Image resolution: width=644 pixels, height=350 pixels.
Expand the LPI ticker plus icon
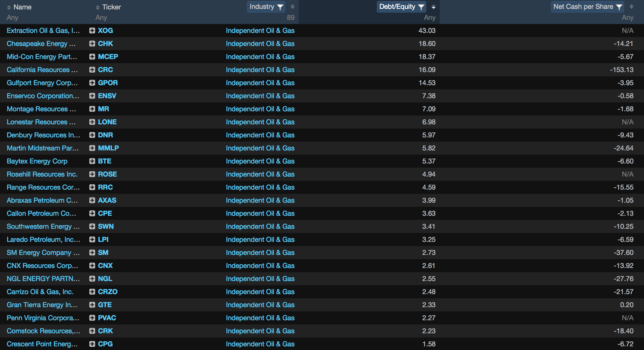click(92, 240)
